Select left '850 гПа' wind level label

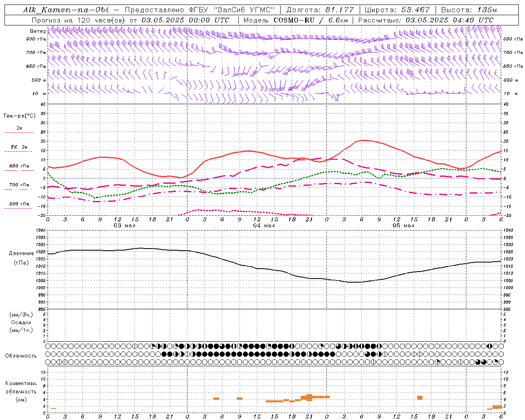tap(36, 66)
